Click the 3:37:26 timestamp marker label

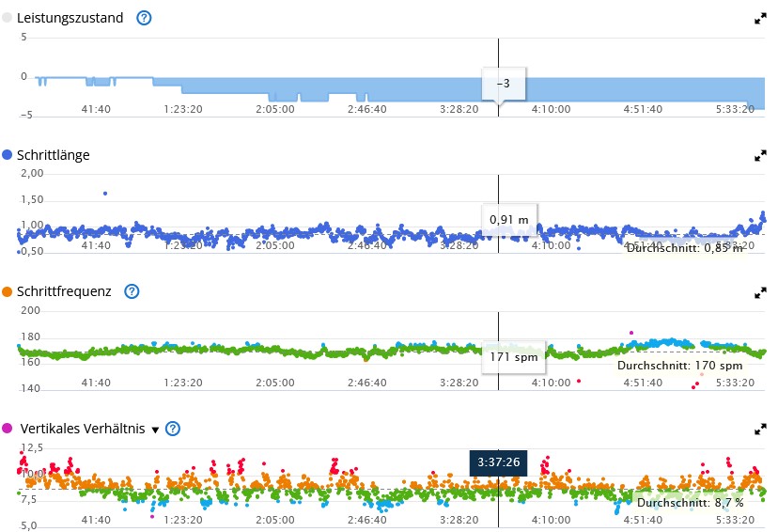click(x=498, y=462)
